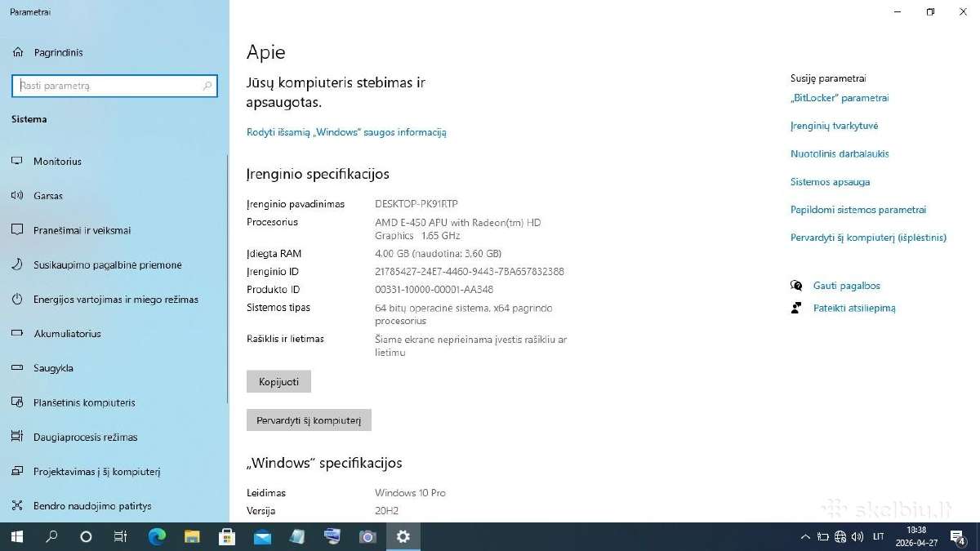Open Įrenginių tvarkytuvė link
The image size is (980, 551).
pyautogui.click(x=834, y=126)
